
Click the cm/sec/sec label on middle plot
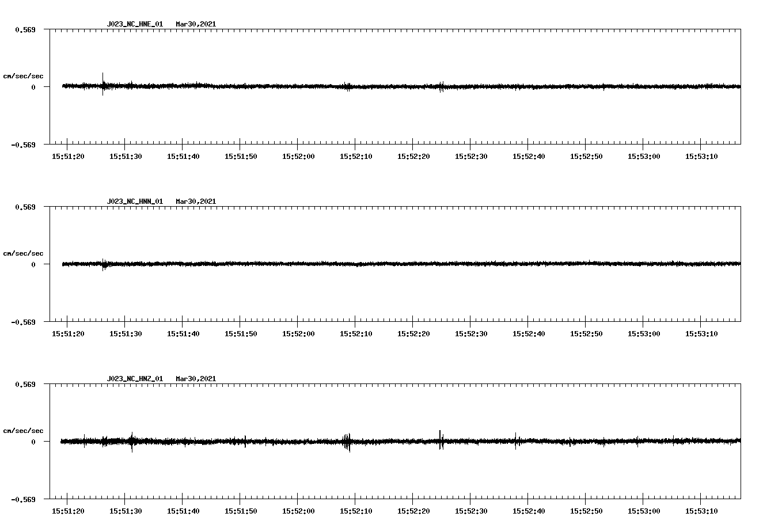click(x=24, y=253)
